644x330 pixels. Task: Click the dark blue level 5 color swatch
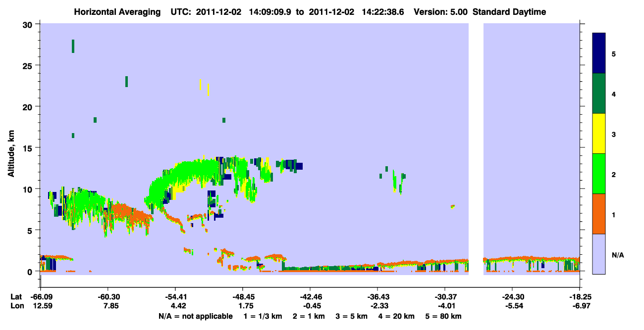tap(599, 53)
